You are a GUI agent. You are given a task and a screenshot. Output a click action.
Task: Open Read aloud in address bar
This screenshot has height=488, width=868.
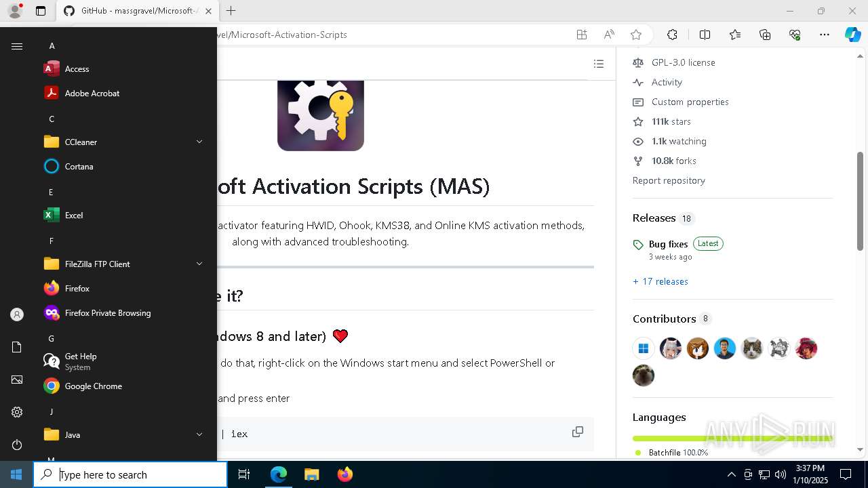click(609, 35)
